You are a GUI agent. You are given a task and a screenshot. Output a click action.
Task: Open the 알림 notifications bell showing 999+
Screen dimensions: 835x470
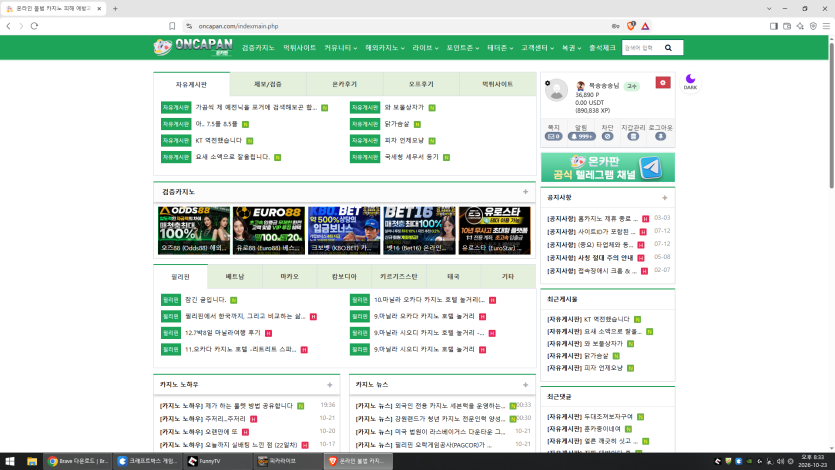pos(581,136)
